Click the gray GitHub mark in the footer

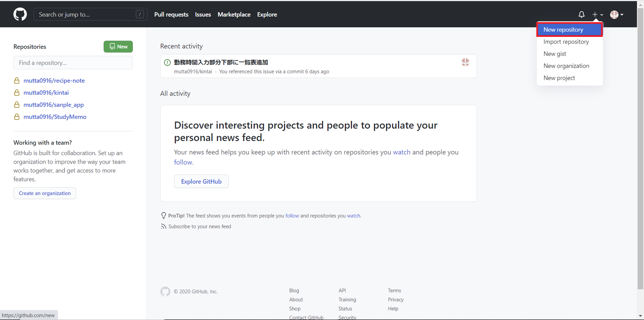(x=165, y=291)
